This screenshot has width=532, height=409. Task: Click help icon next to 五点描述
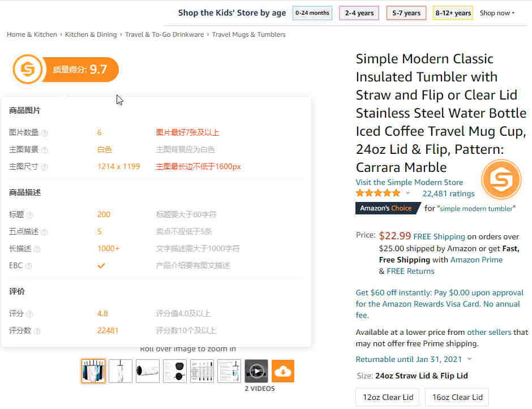point(44,232)
